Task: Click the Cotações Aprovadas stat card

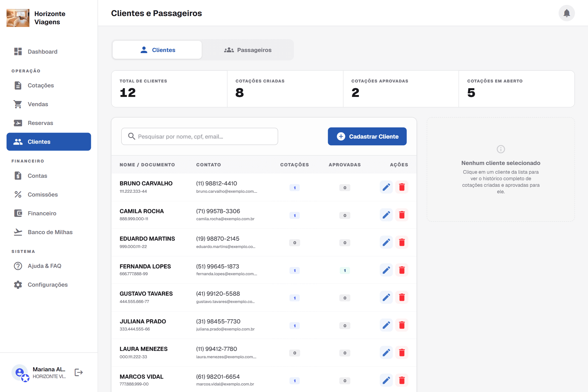Action: (401, 89)
